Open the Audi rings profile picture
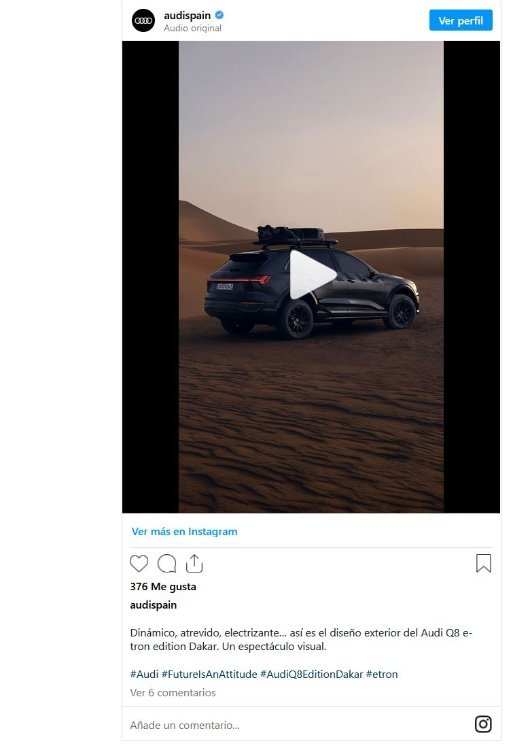The width and height of the screenshot is (513, 750). [143, 21]
